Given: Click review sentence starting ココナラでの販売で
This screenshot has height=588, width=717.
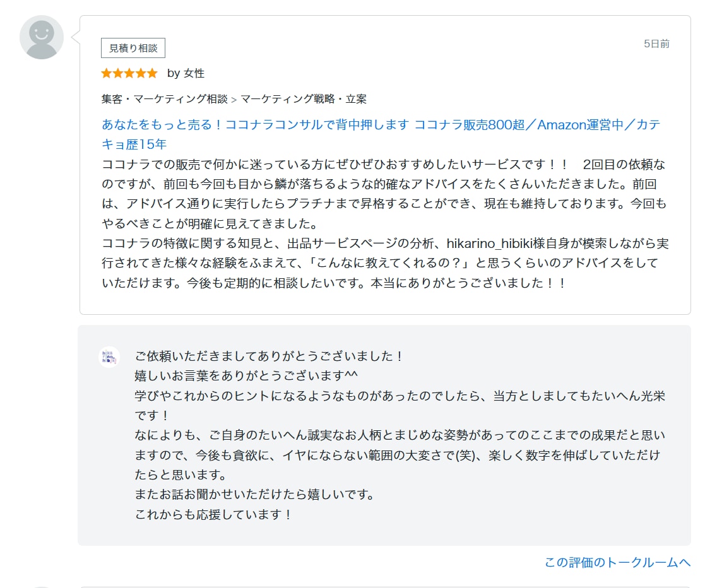Looking at the screenshot, I should pos(334,165).
